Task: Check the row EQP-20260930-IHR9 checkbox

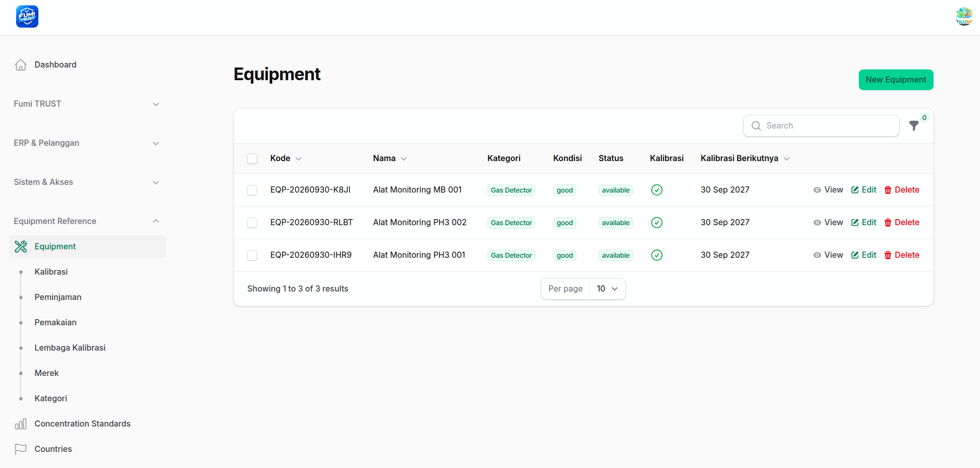Action: pyautogui.click(x=252, y=255)
